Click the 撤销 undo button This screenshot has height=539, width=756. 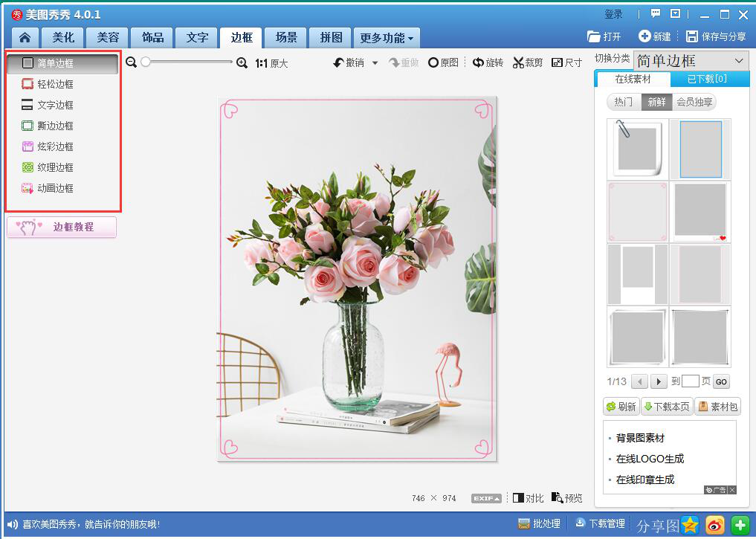(x=349, y=62)
